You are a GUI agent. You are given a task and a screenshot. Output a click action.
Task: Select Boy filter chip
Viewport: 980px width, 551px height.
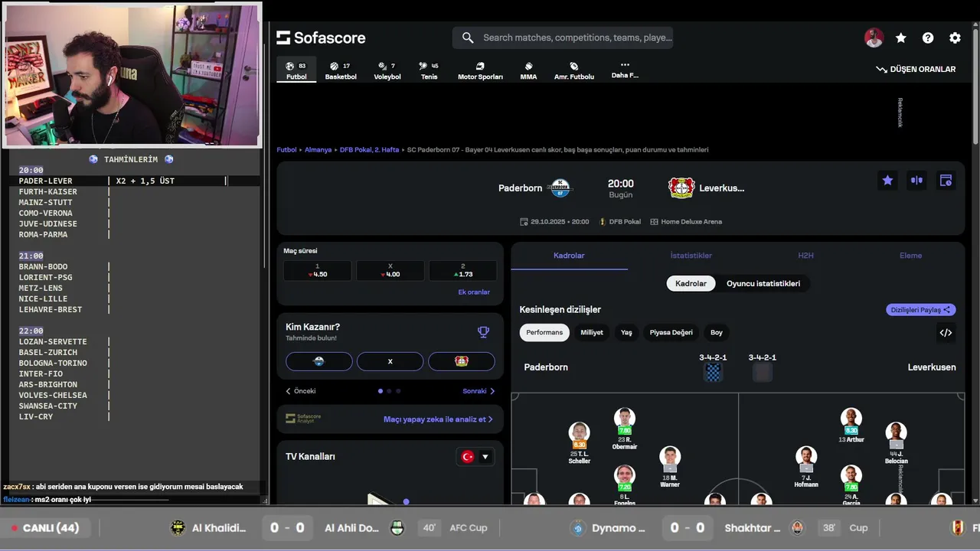coord(717,332)
